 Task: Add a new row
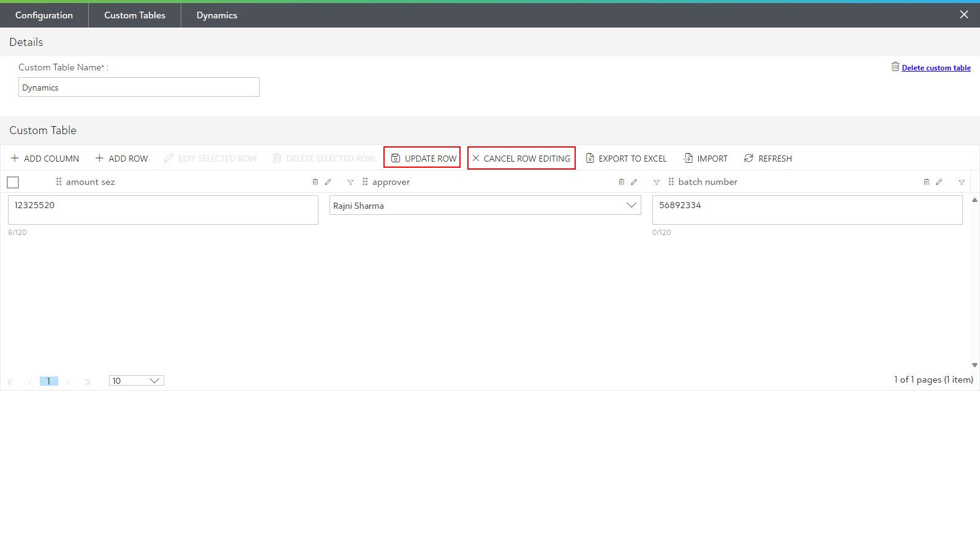point(121,159)
